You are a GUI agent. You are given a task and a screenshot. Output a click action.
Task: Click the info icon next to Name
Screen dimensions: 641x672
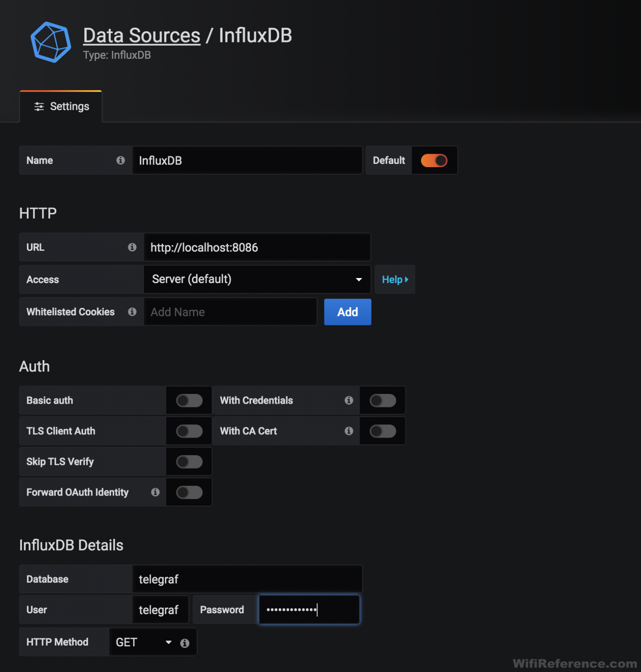click(x=120, y=160)
